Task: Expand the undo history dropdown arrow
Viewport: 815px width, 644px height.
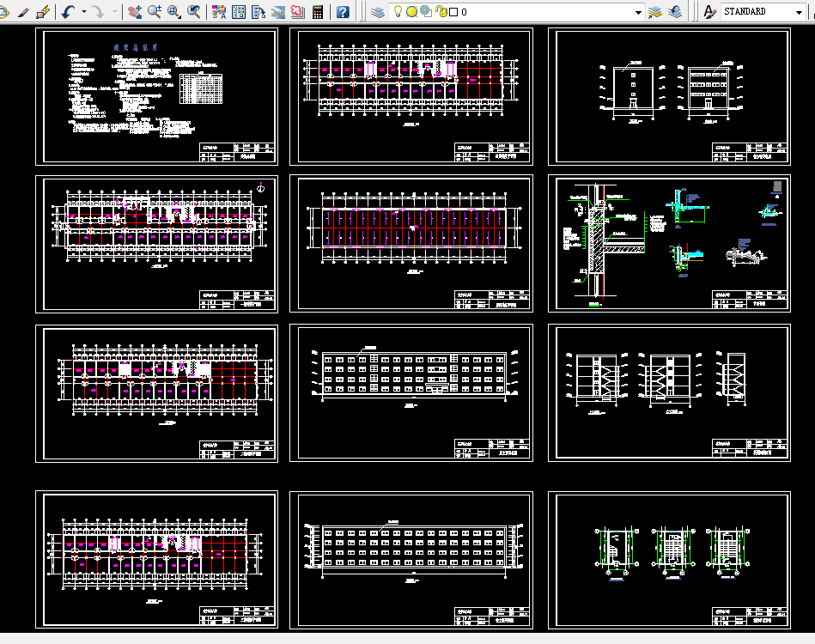Action: point(84,11)
